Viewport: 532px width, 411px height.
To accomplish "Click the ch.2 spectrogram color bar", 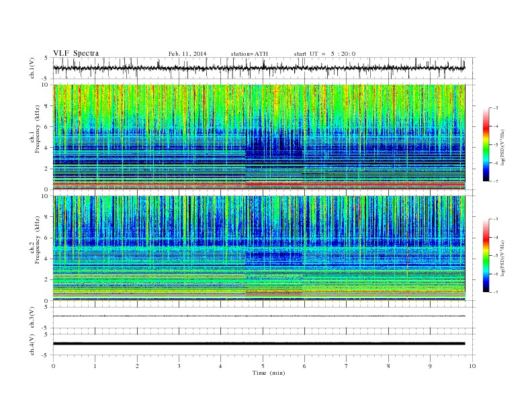I will point(486,255).
